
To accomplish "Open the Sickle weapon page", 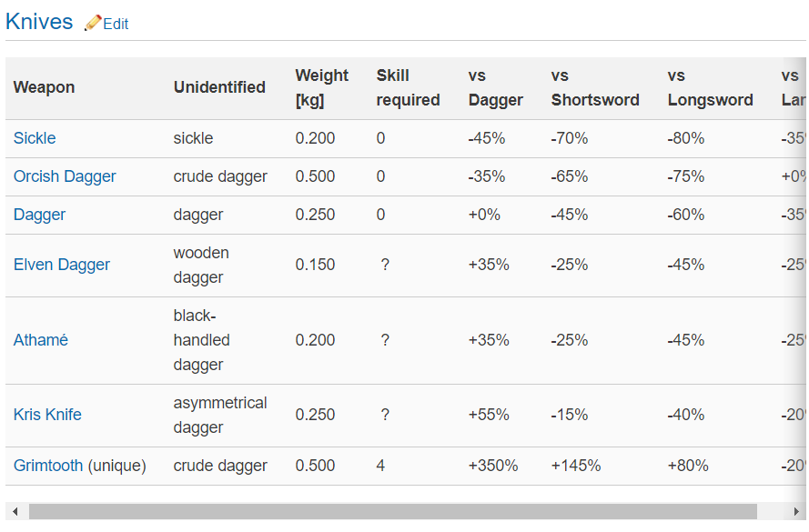I will 35,138.
